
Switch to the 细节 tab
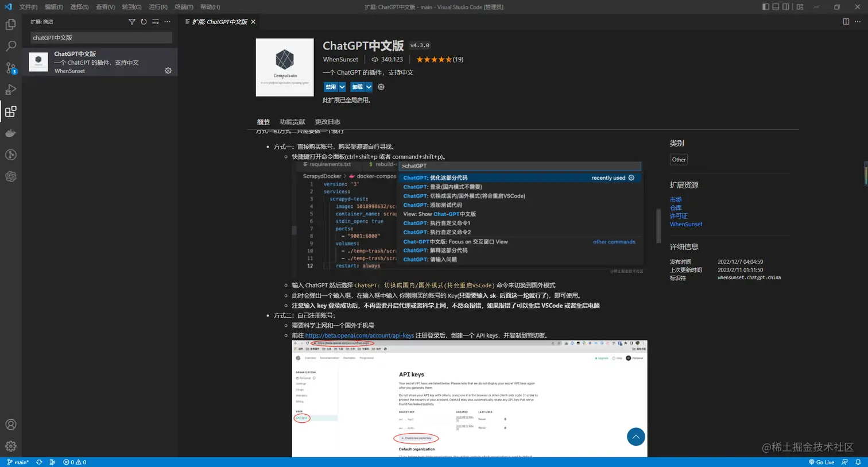(x=263, y=122)
